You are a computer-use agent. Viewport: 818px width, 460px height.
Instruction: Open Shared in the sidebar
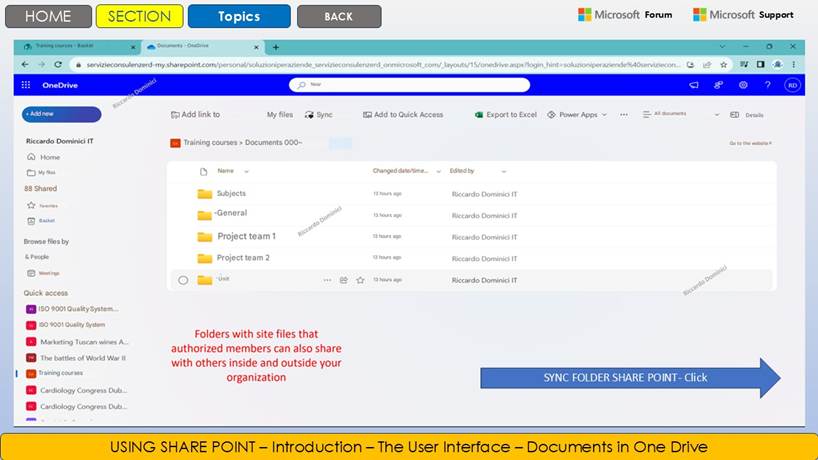click(x=41, y=188)
